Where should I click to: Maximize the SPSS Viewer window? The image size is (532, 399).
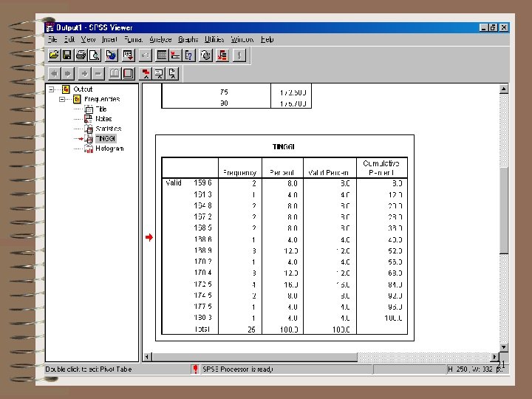click(x=494, y=27)
